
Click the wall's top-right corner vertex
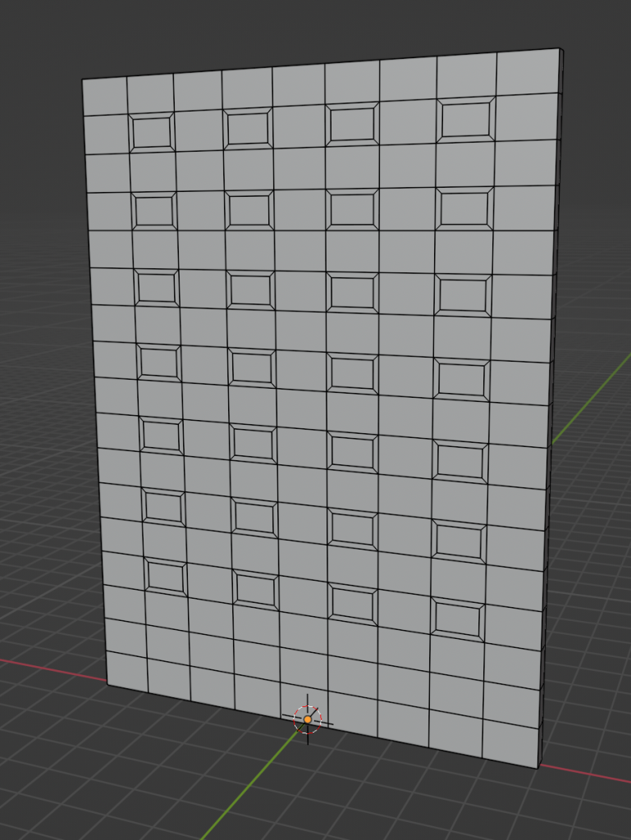pyautogui.click(x=559, y=48)
